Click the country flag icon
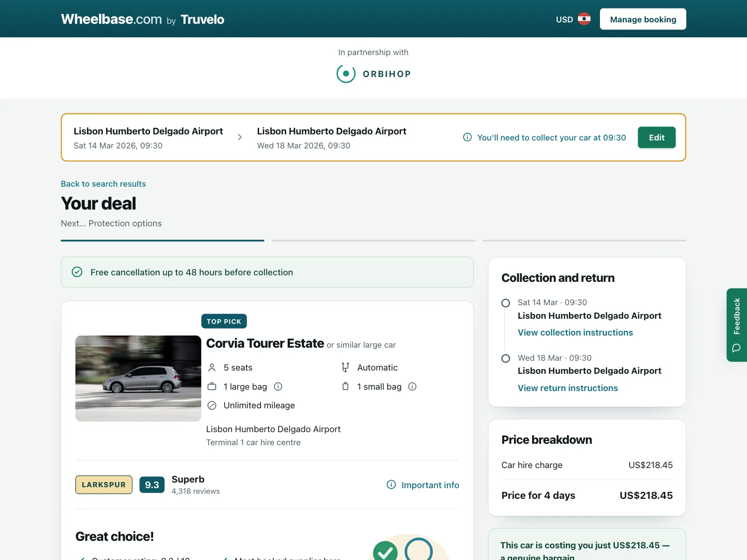The width and height of the screenshot is (747, 560). pyautogui.click(x=584, y=19)
